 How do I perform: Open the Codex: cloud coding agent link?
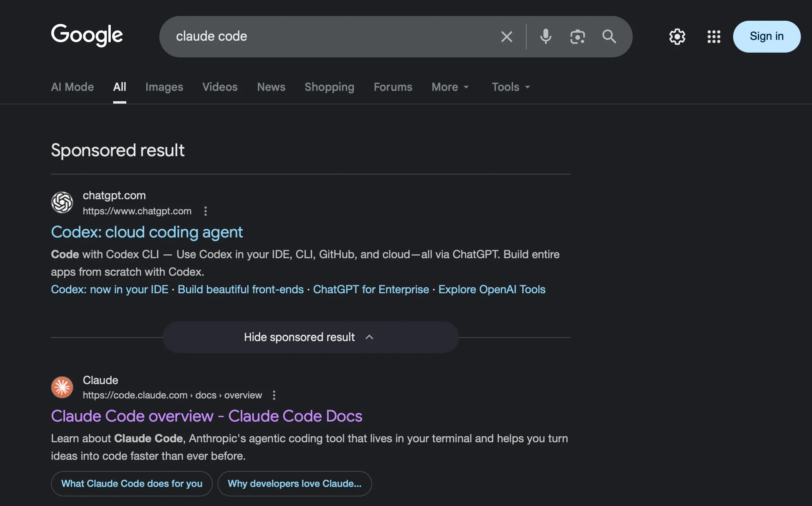[147, 232]
